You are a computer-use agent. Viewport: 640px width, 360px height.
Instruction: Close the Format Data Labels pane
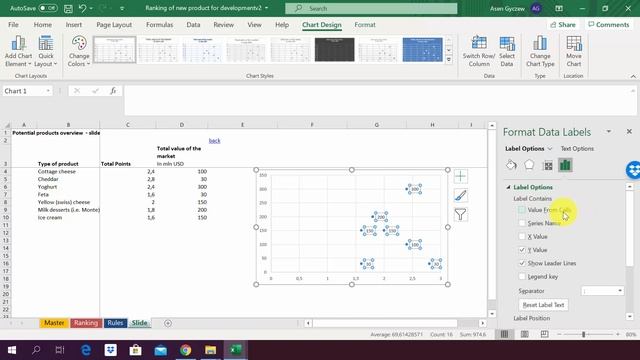coord(629,131)
